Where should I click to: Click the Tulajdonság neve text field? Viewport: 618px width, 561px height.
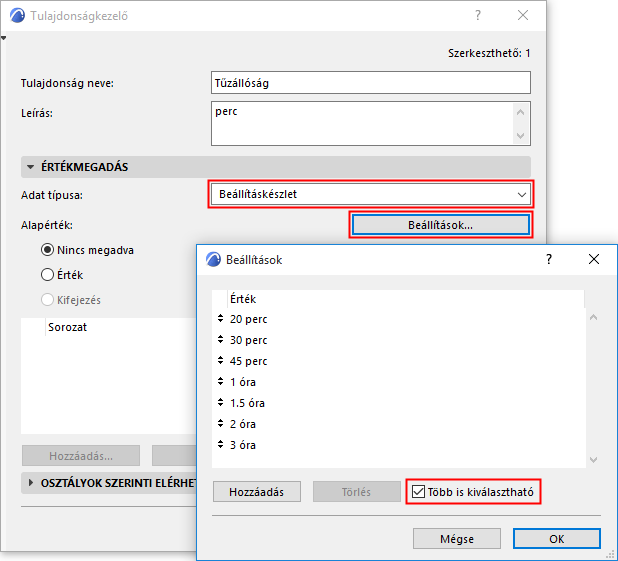tap(370, 83)
